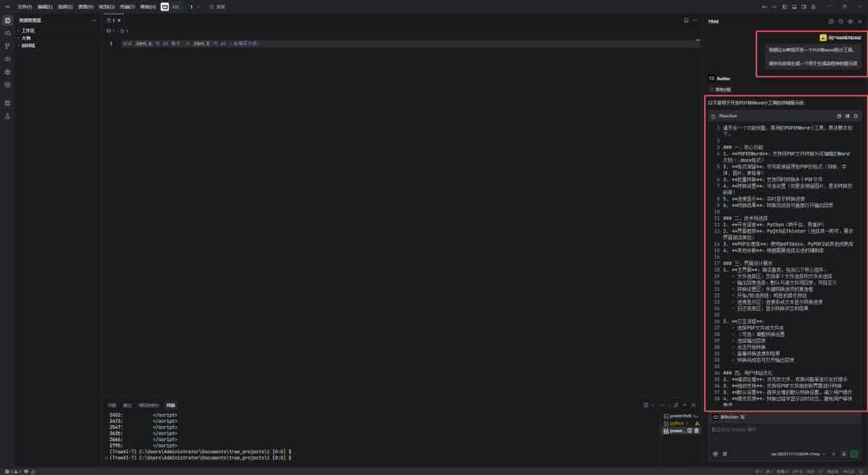Add PlainText code block to new file
Screen dimensions: 868x475
click(855, 117)
